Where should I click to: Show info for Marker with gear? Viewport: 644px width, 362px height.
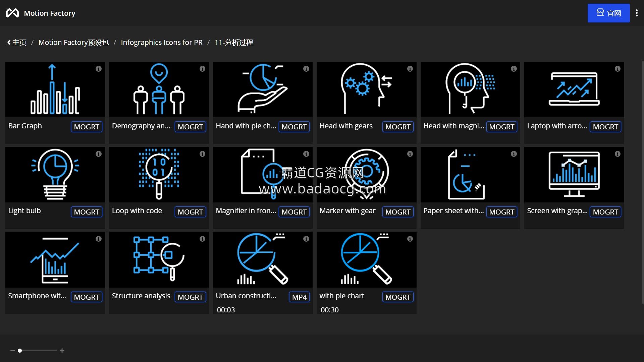click(410, 154)
